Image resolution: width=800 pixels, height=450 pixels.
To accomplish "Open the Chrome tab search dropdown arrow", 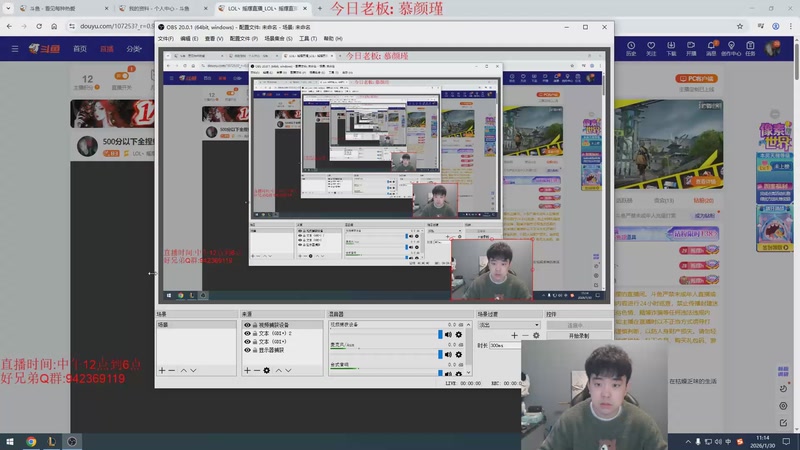I will (x=8, y=8).
